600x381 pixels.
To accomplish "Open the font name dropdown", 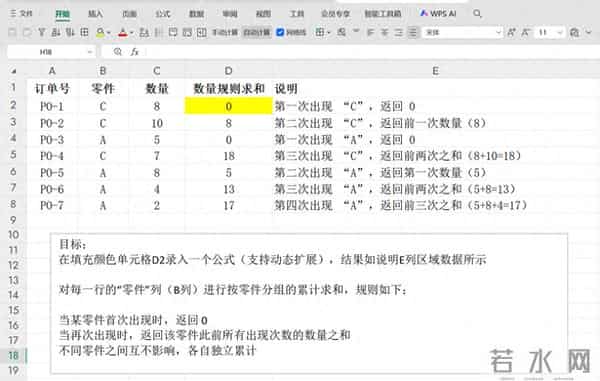I will 462,33.
